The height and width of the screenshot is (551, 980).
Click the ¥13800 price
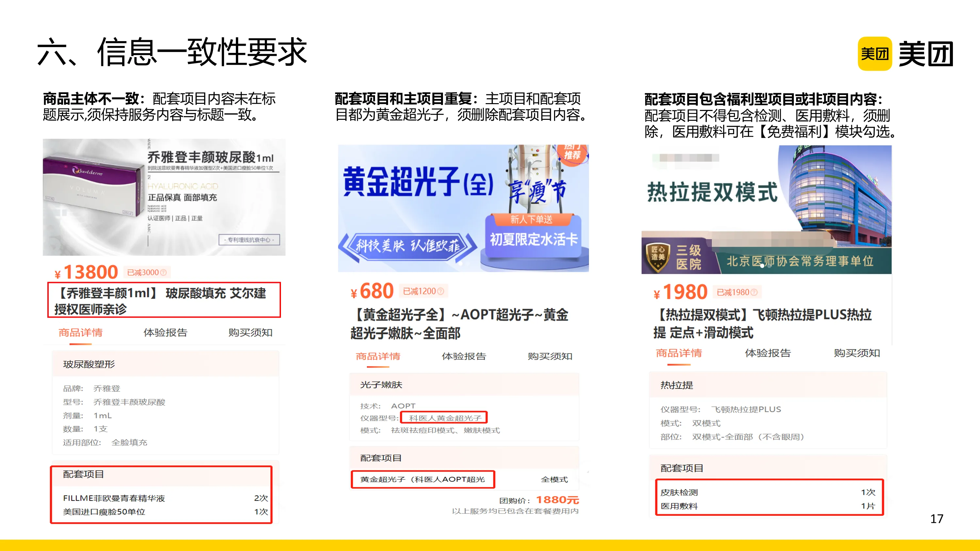click(86, 272)
